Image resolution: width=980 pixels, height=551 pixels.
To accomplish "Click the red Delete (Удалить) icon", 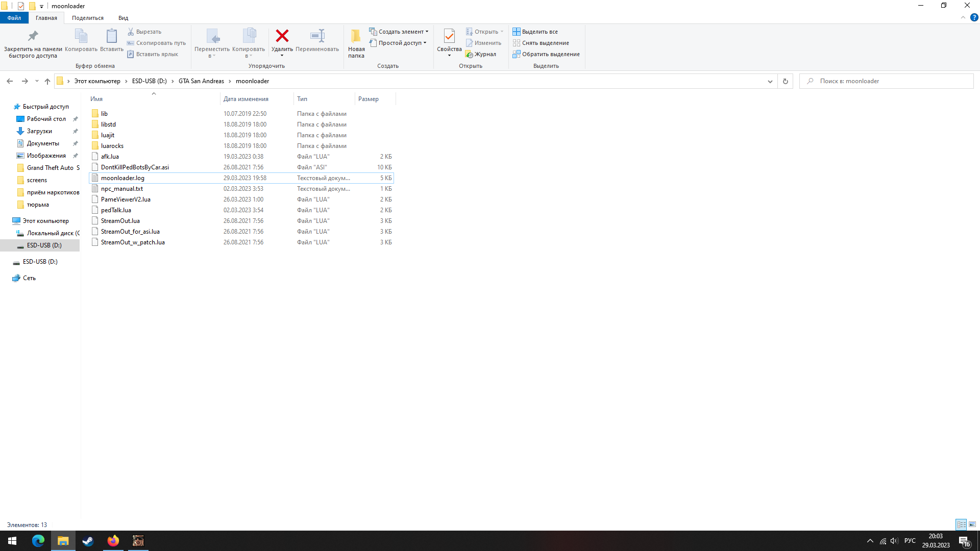I will pos(282,36).
